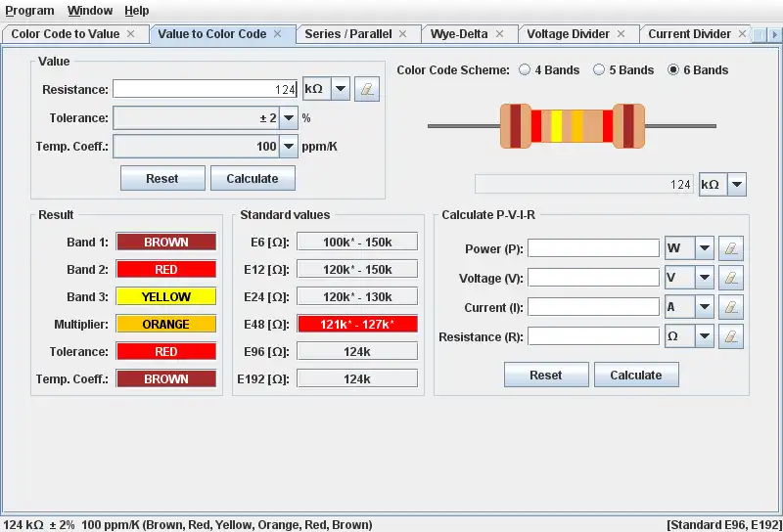The height and width of the screenshot is (532, 783).
Task: Close the Color Code to Value tab
Action: pyautogui.click(x=131, y=34)
